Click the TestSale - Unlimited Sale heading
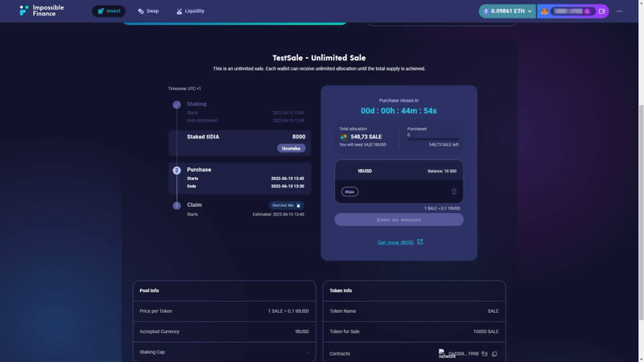Viewport: 644px width, 362px height. [319, 58]
